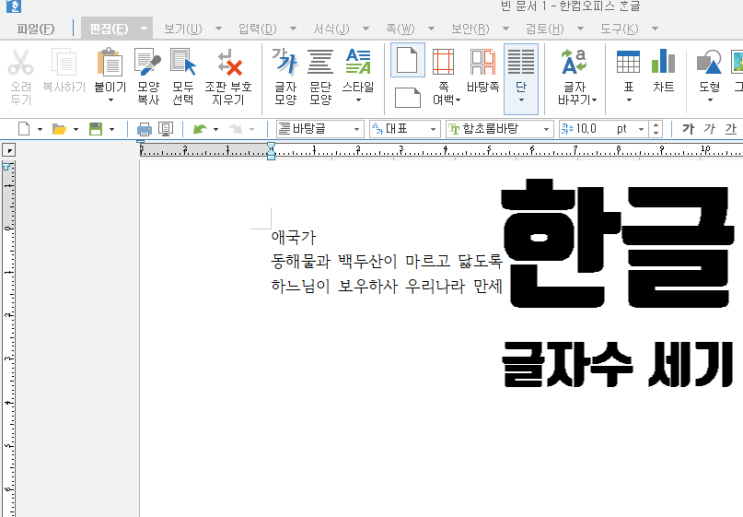
Task: Select the Format Copy (모양 복사) tool
Action: (x=148, y=63)
